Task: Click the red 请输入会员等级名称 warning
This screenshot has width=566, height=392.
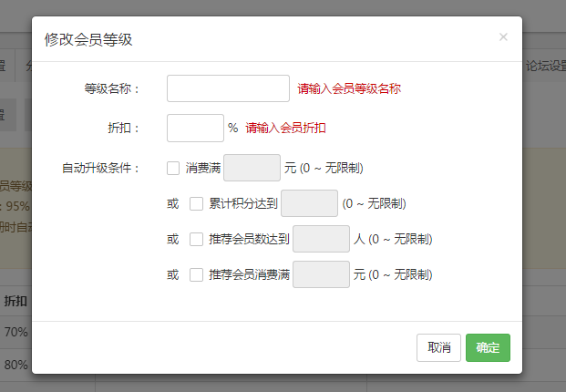Action: coord(349,88)
